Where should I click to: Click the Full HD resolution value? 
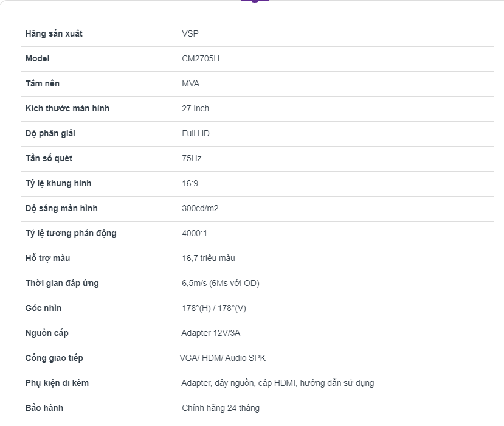coord(196,133)
